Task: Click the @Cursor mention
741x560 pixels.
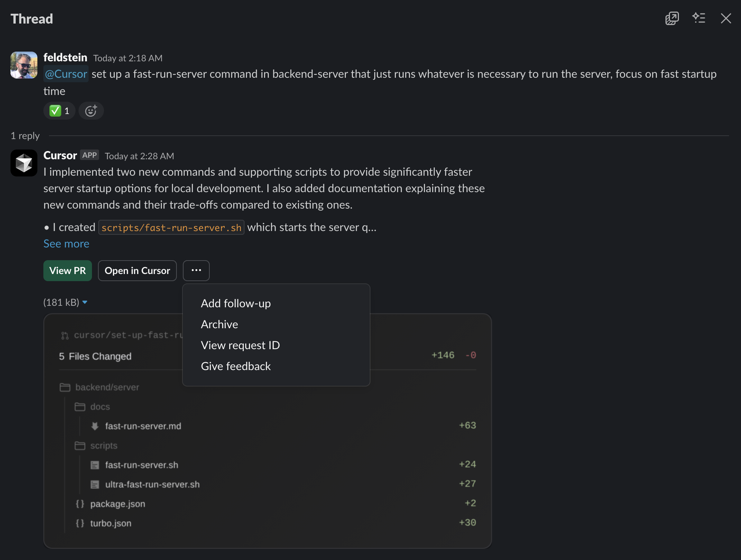Action: (66, 74)
